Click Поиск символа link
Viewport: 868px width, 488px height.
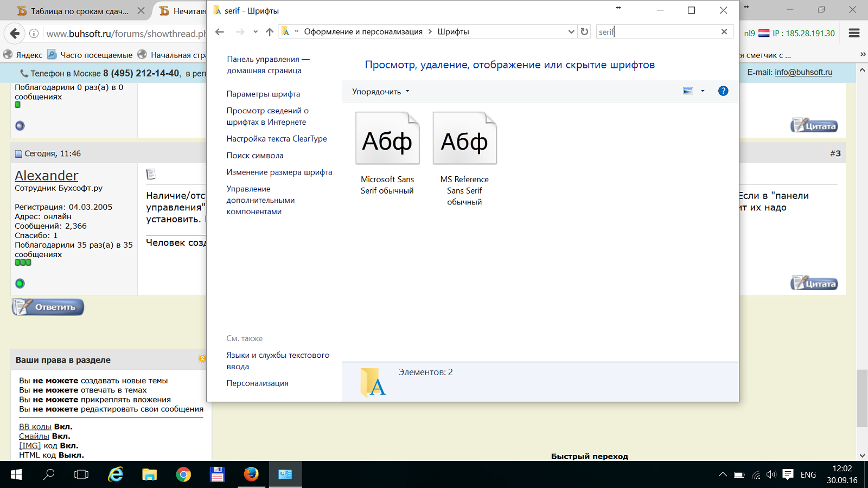coord(255,156)
